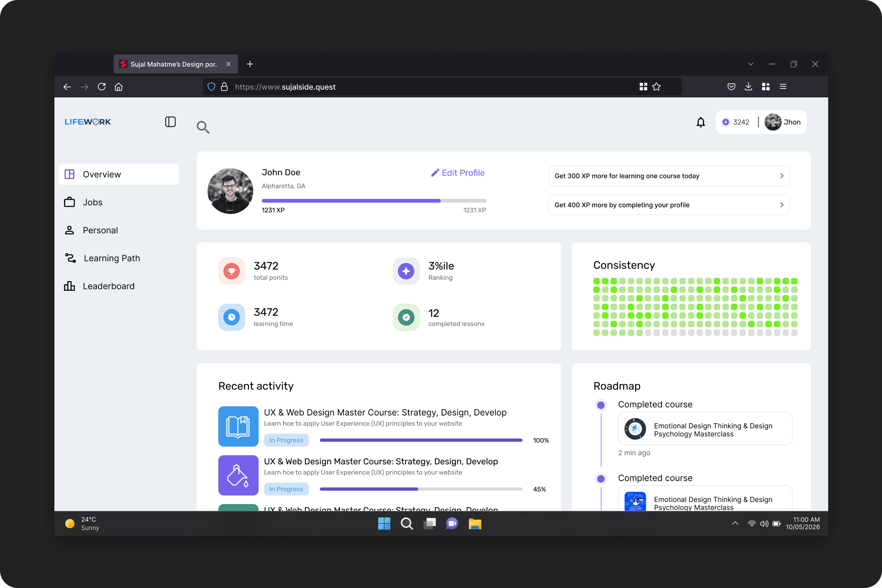Open the tab list dropdown arrow
The image size is (882, 588).
[750, 64]
